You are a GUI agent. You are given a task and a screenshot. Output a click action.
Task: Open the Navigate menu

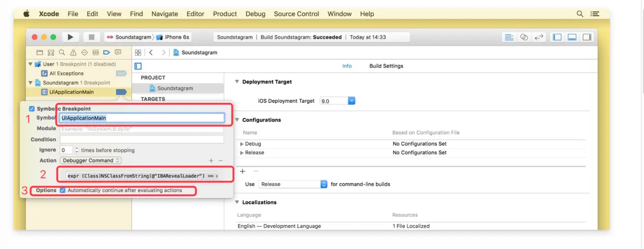165,14
